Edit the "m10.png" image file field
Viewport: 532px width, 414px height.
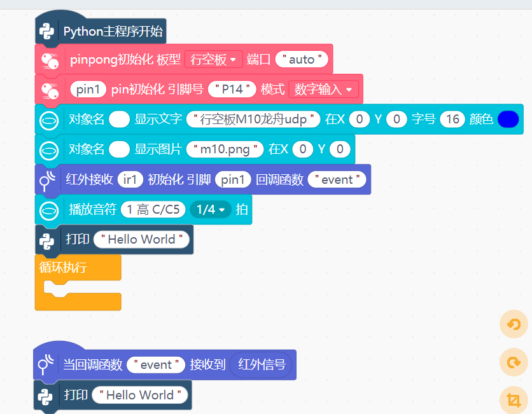pos(225,149)
